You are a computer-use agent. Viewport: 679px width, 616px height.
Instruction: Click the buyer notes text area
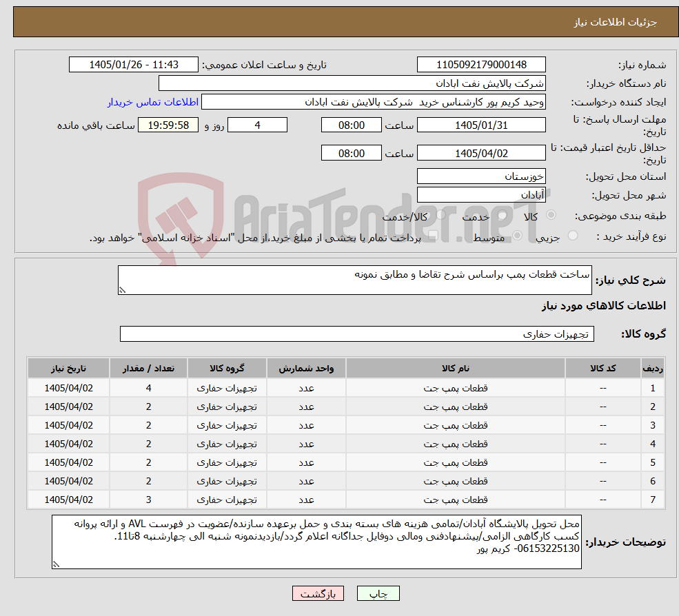coord(316,542)
